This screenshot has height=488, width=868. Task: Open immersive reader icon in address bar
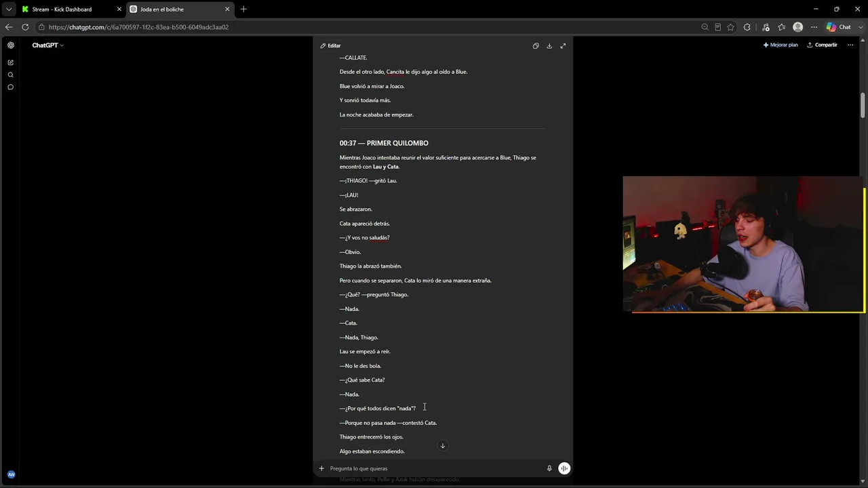(717, 27)
